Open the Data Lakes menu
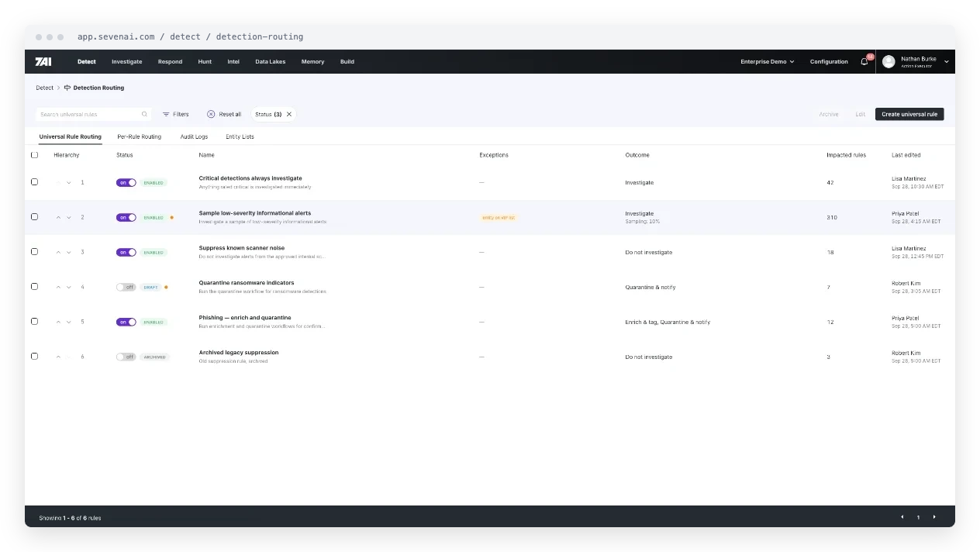 coord(271,62)
